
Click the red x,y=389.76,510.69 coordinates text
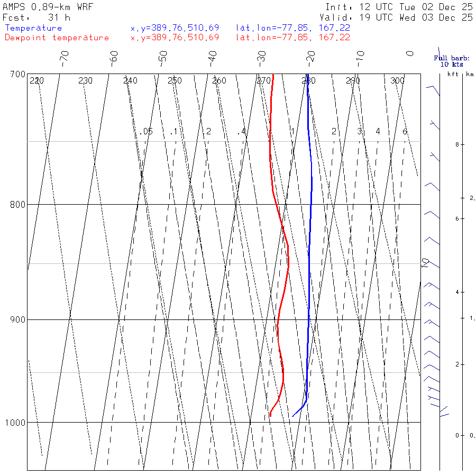pos(175,38)
